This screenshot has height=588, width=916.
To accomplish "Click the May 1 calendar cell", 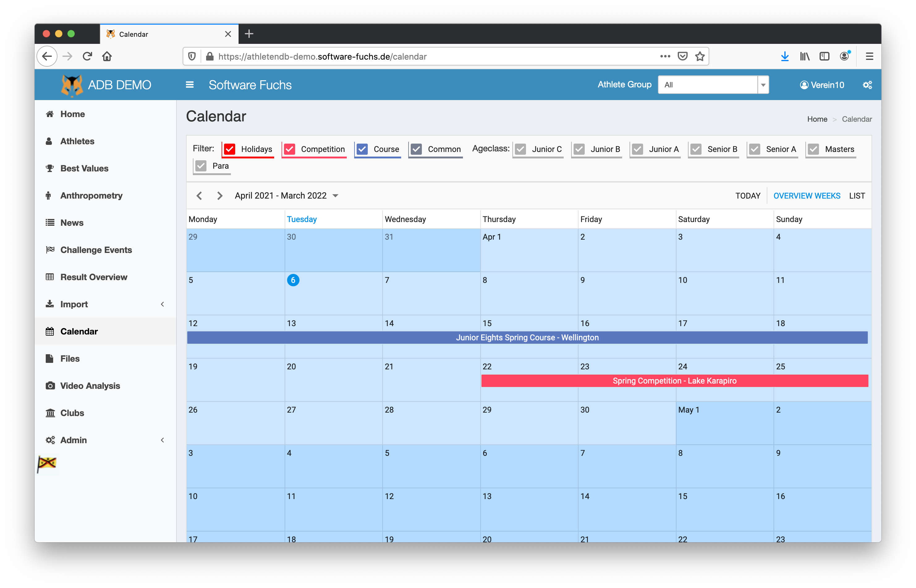I will tap(724, 423).
